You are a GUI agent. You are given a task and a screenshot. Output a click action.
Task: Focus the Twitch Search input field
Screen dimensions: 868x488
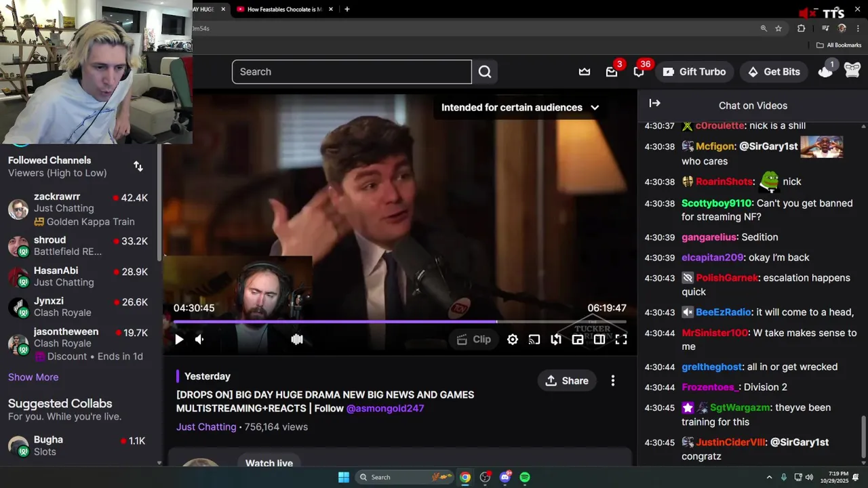(351, 72)
